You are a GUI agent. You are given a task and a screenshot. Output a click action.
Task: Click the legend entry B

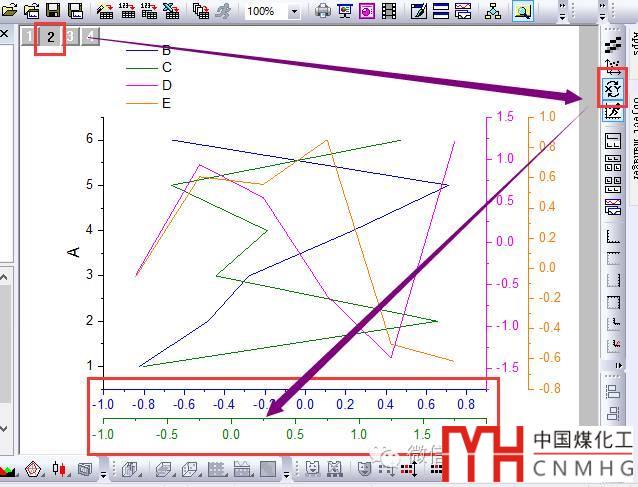[x=166, y=50]
